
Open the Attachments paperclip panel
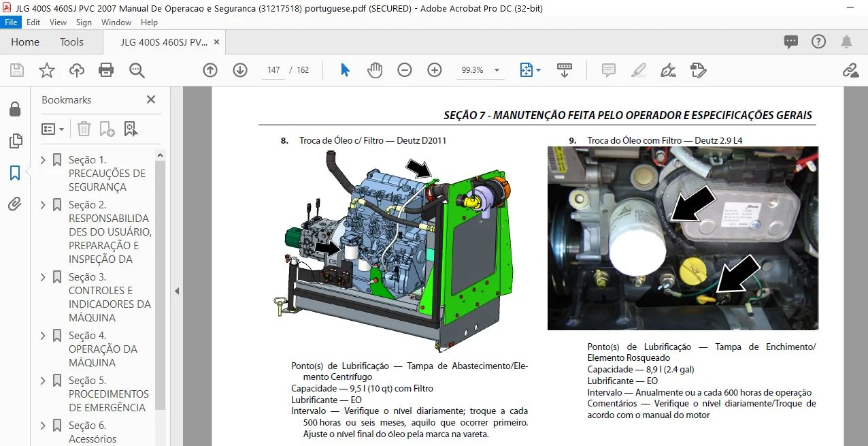pos(15,204)
